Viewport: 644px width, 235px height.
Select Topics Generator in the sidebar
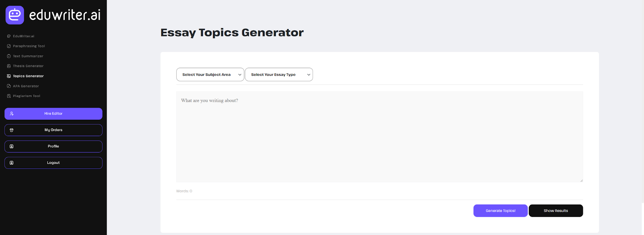(28, 76)
